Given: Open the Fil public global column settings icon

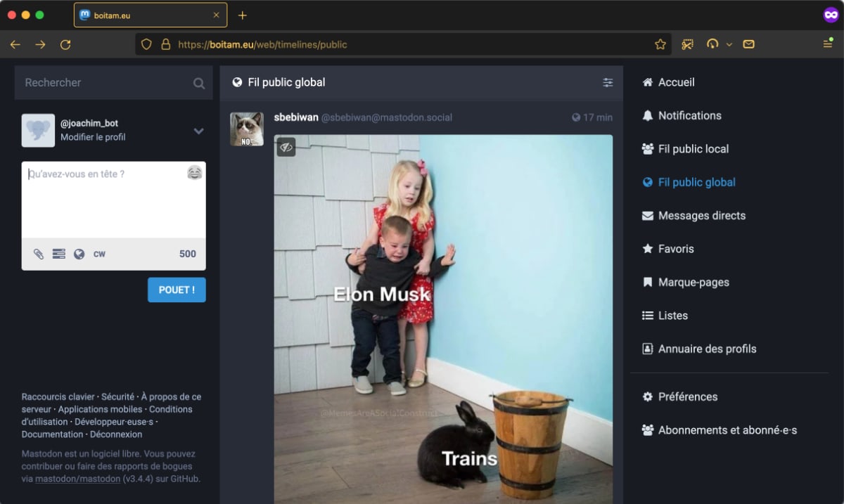Looking at the screenshot, I should [x=608, y=82].
